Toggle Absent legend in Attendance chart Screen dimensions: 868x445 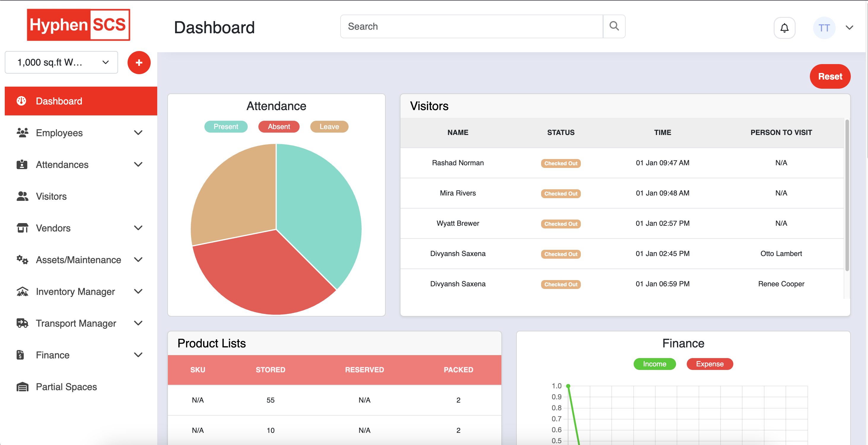279,127
